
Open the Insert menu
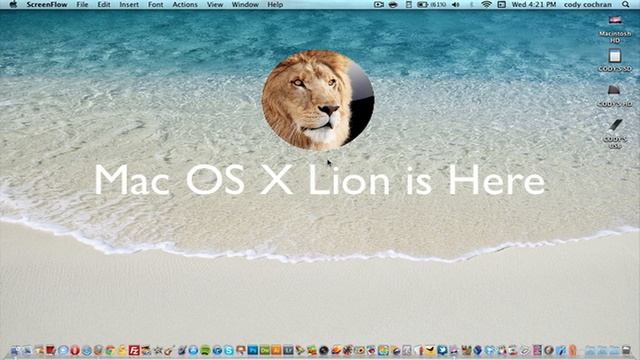pos(129,4)
